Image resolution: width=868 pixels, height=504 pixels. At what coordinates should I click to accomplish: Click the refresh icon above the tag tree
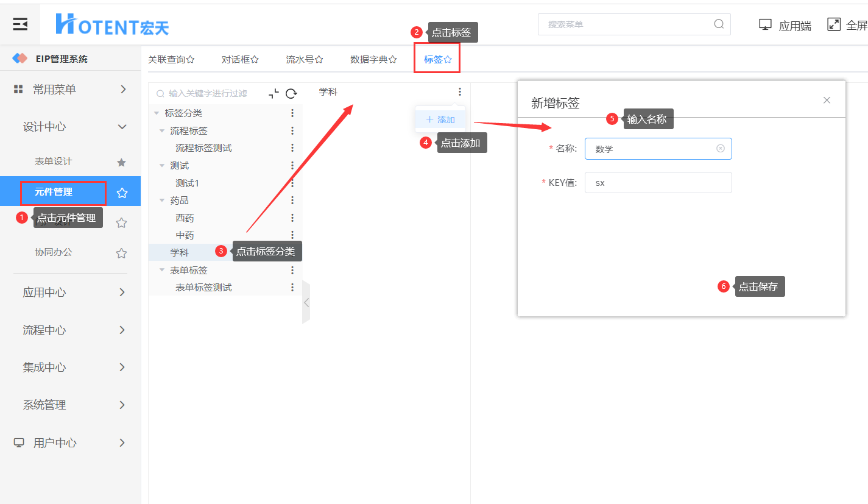click(x=291, y=93)
